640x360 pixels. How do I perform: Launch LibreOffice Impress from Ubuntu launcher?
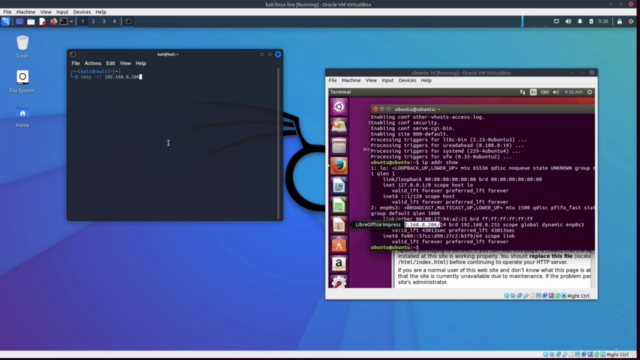point(339,225)
